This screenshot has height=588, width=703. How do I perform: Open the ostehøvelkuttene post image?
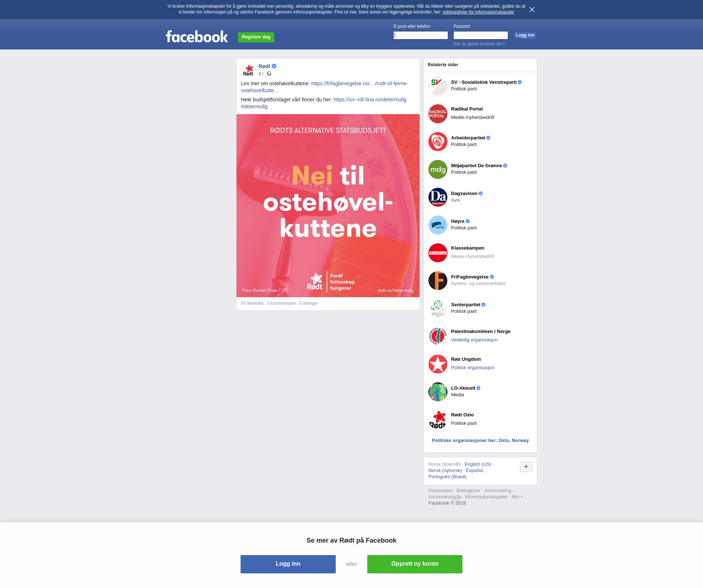tap(328, 206)
